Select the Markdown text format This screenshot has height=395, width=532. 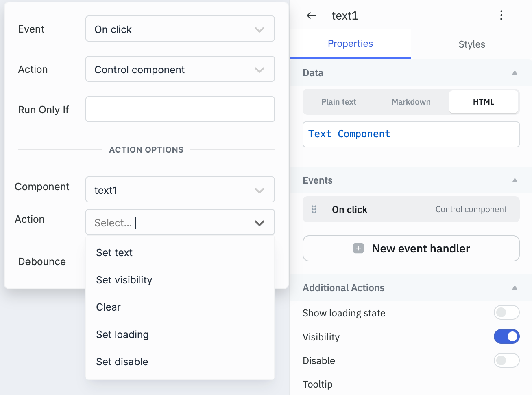(411, 102)
